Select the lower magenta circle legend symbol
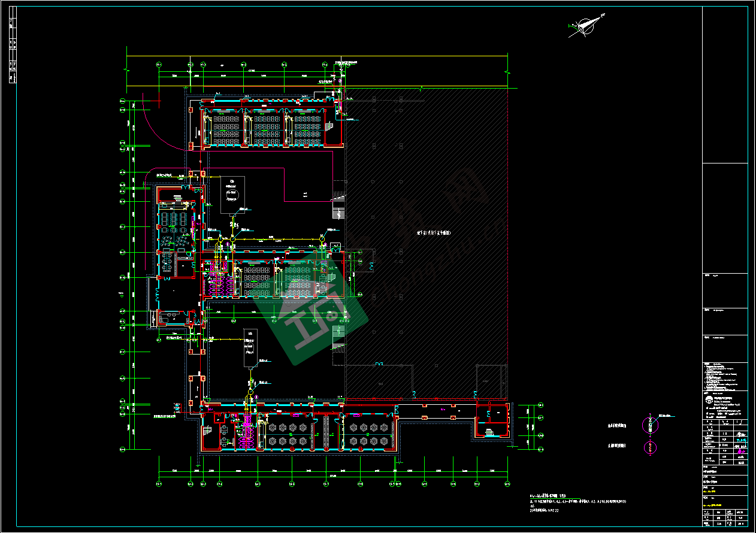The height and width of the screenshot is (533, 756). pos(649,447)
